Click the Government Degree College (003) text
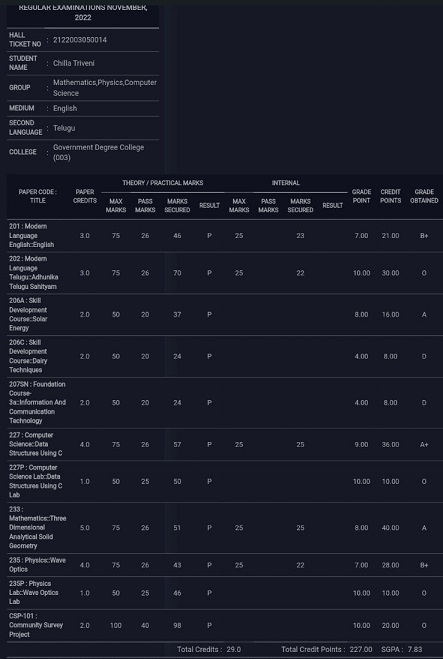The height and width of the screenshot is (659, 443). 98,152
